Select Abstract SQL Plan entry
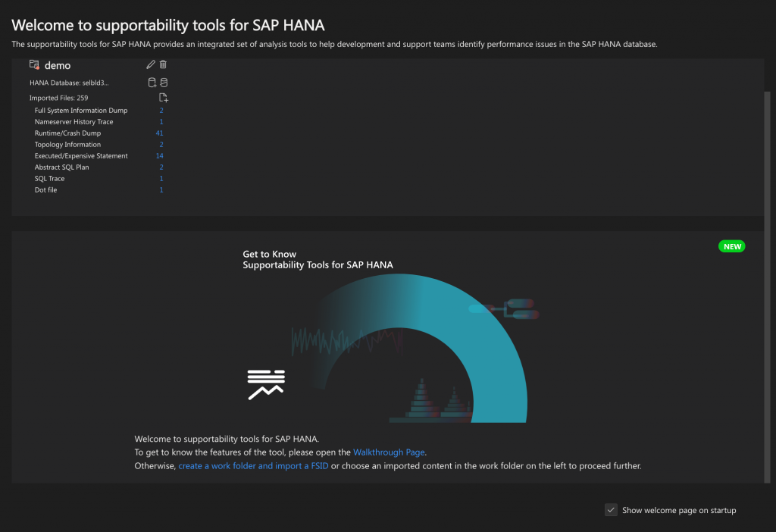 coord(62,167)
